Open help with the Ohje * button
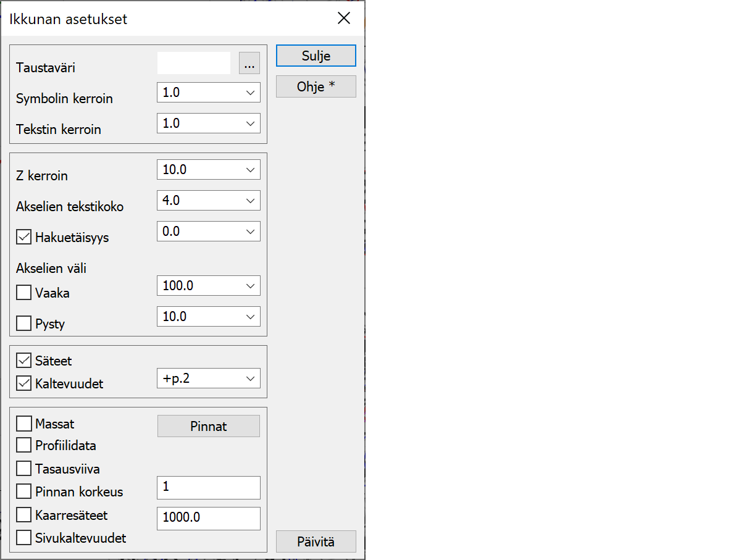 click(x=316, y=86)
